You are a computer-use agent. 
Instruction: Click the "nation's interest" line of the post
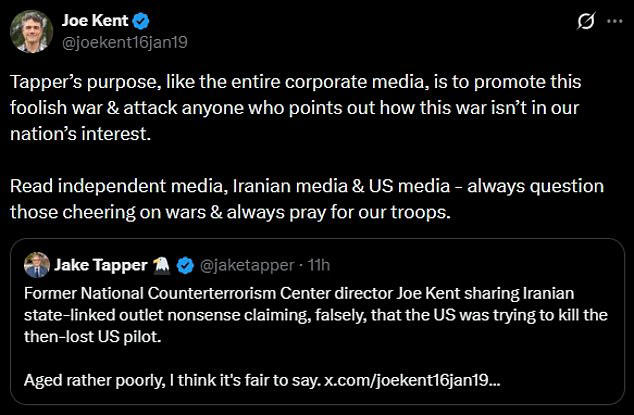pyautogui.click(x=80, y=133)
